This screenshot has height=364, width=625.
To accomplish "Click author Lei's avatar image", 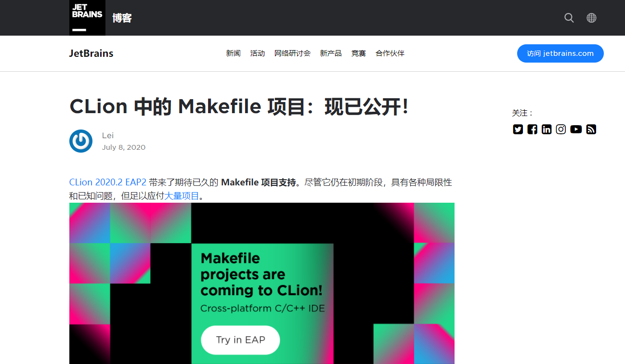I will (81, 141).
